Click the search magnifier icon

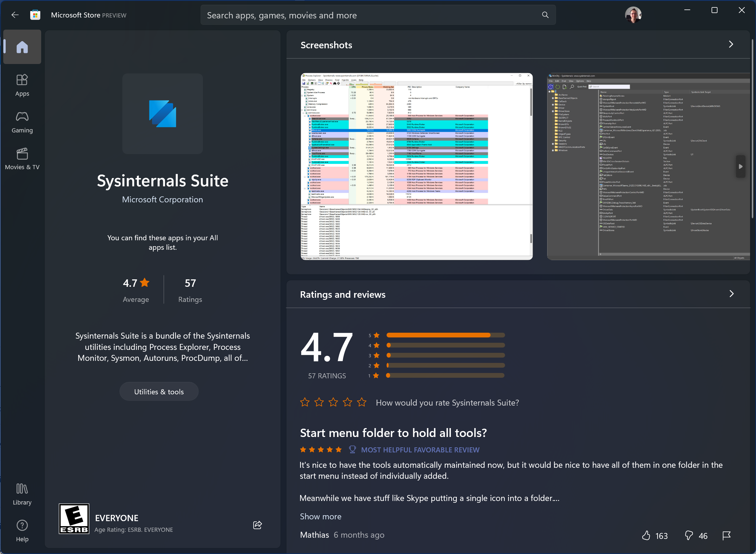545,15
